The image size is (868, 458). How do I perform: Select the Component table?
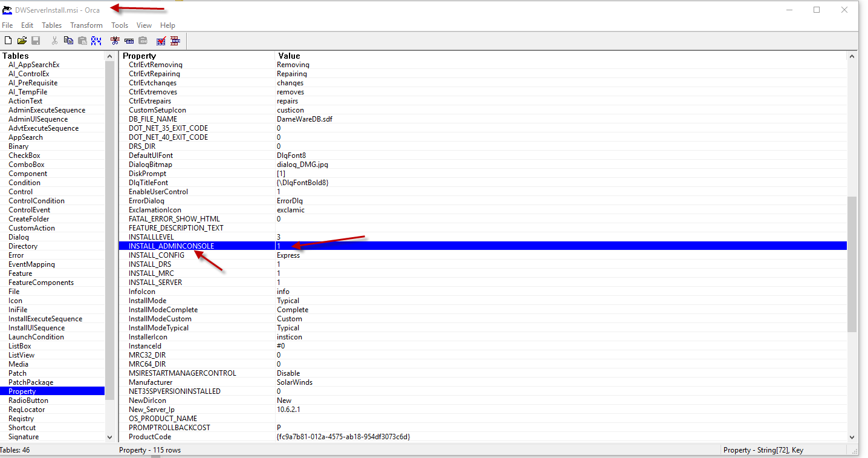[x=28, y=174]
